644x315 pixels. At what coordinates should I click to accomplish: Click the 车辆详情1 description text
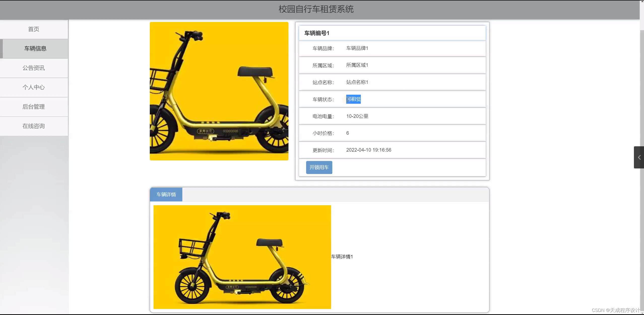pyautogui.click(x=342, y=257)
